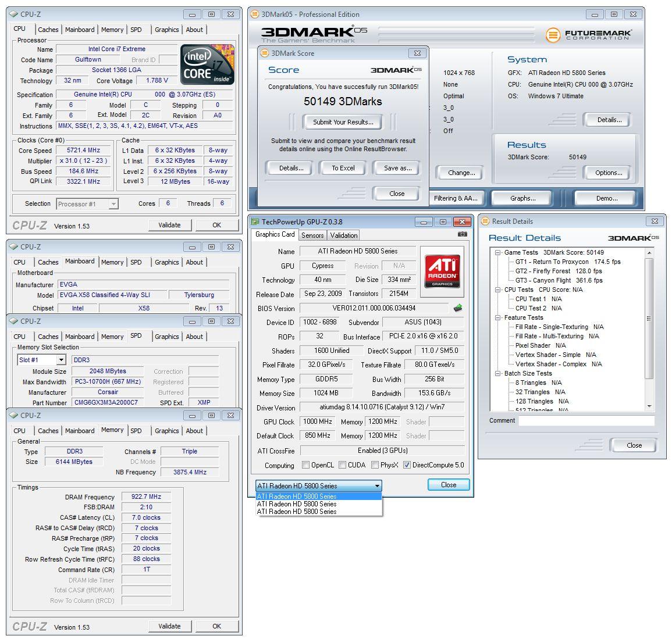Collapse the Game Tests tree node

point(497,253)
